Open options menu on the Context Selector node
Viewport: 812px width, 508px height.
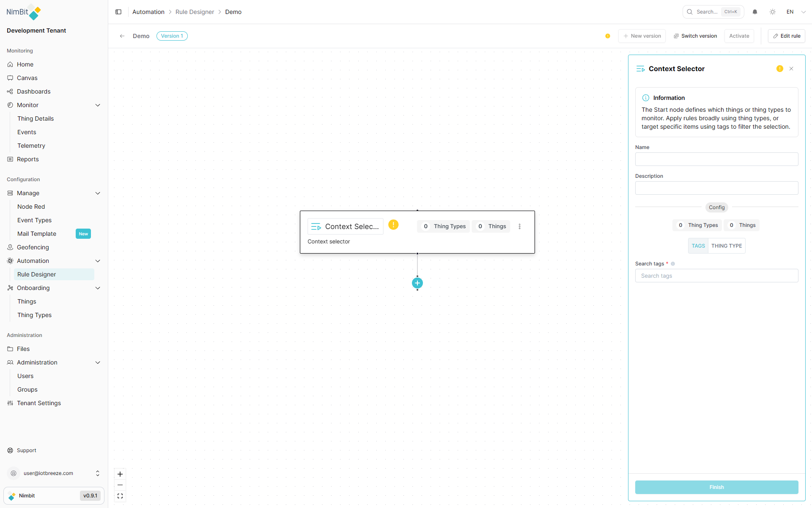click(519, 226)
